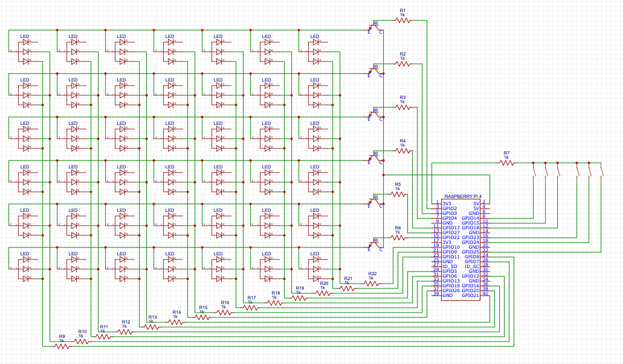Select the R1 resistor symbol
This screenshot has height=364, width=623.
[403, 20]
